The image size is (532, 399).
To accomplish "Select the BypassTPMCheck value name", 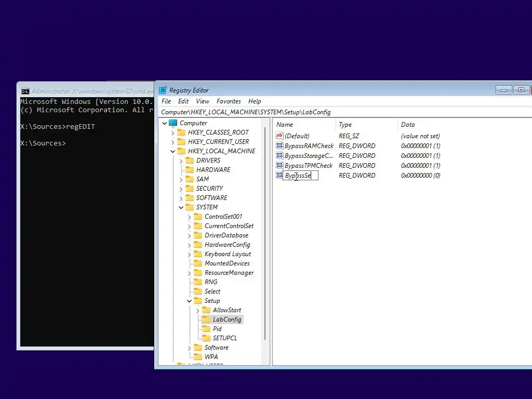I will click(x=309, y=166).
